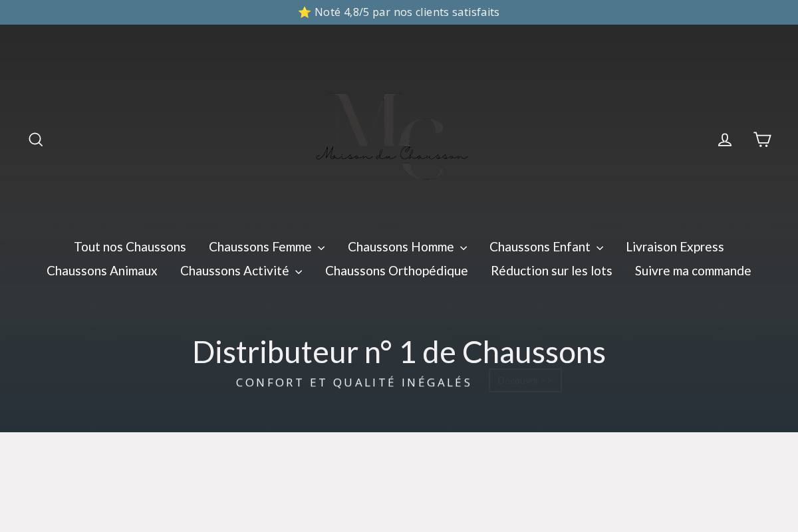Expand the Chaussons Activité dropdown
Viewport: 798px width, 532px height.
235,271
